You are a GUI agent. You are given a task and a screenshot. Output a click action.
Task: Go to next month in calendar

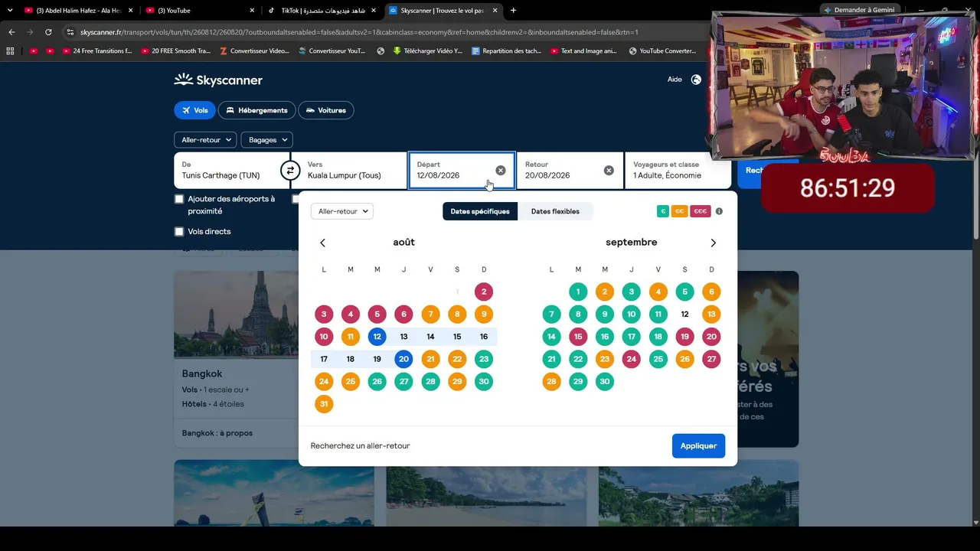[x=713, y=243]
